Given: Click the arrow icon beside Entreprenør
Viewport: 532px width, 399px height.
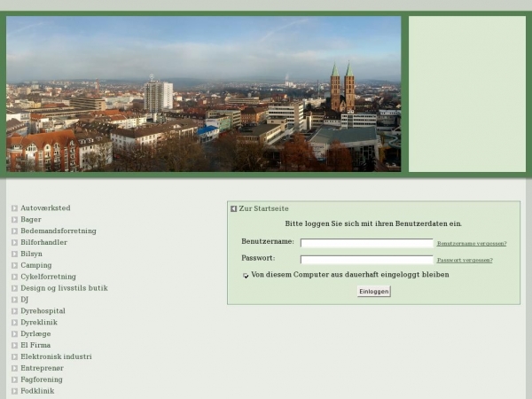Looking at the screenshot, I should [14, 368].
